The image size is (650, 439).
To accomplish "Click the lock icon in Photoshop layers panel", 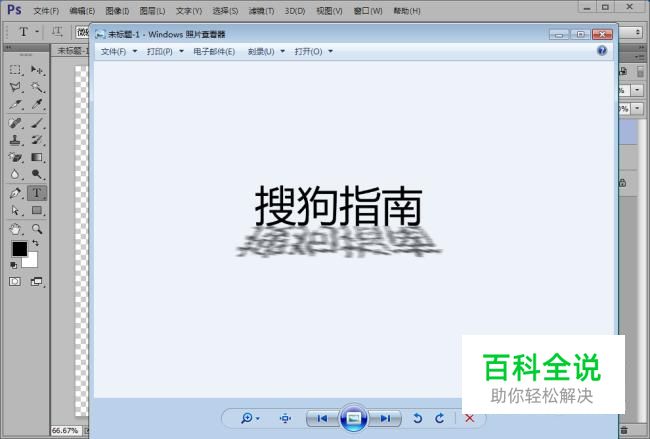I will 623,182.
